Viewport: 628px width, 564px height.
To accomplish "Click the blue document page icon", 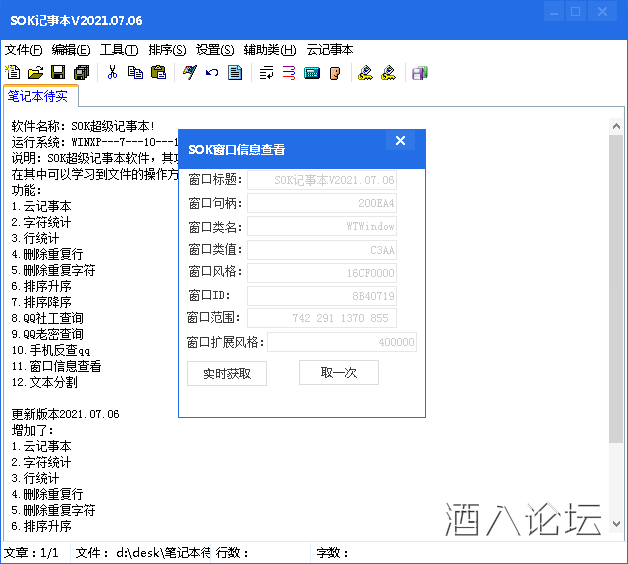I will pyautogui.click(x=235, y=73).
